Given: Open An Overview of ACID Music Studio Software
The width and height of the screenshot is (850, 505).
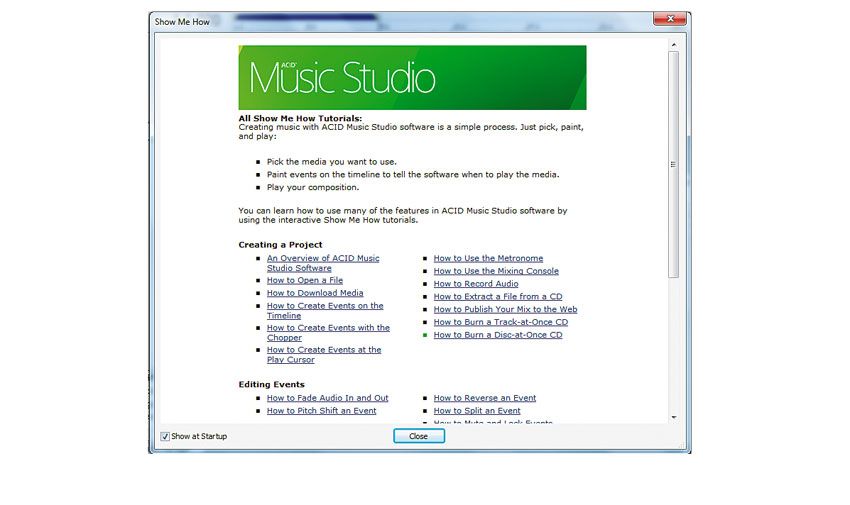Looking at the screenshot, I should (x=323, y=263).
